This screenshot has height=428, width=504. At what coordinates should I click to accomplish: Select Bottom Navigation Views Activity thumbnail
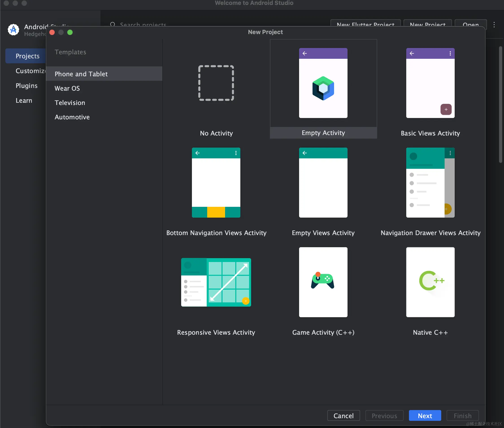(216, 182)
